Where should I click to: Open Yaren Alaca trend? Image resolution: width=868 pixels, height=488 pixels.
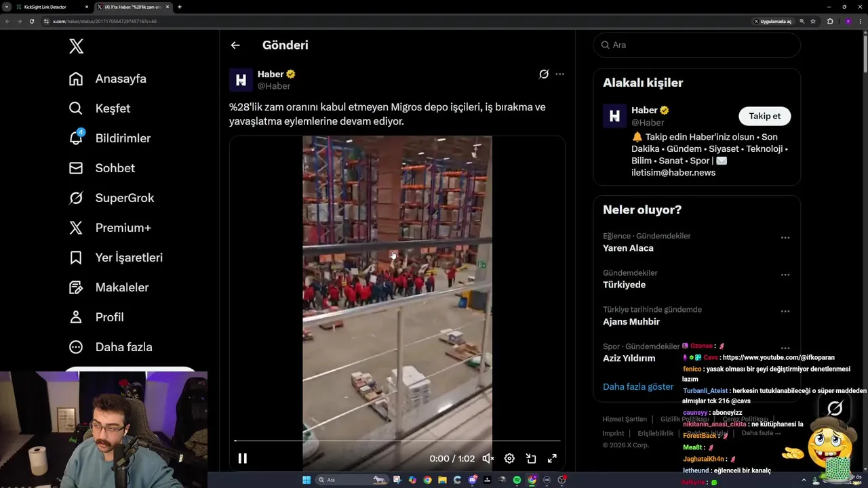coord(628,248)
